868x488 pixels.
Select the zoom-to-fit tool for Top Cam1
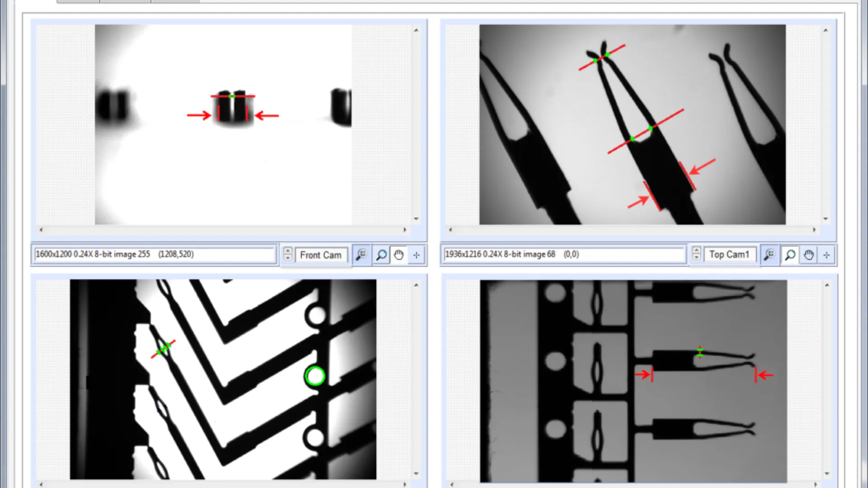tap(769, 255)
